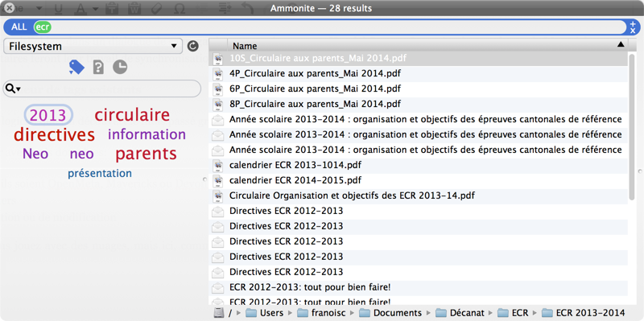The width and height of the screenshot is (644, 321).
Task: Click the add/remove criteria icon in search bar
Action: coord(633,27)
